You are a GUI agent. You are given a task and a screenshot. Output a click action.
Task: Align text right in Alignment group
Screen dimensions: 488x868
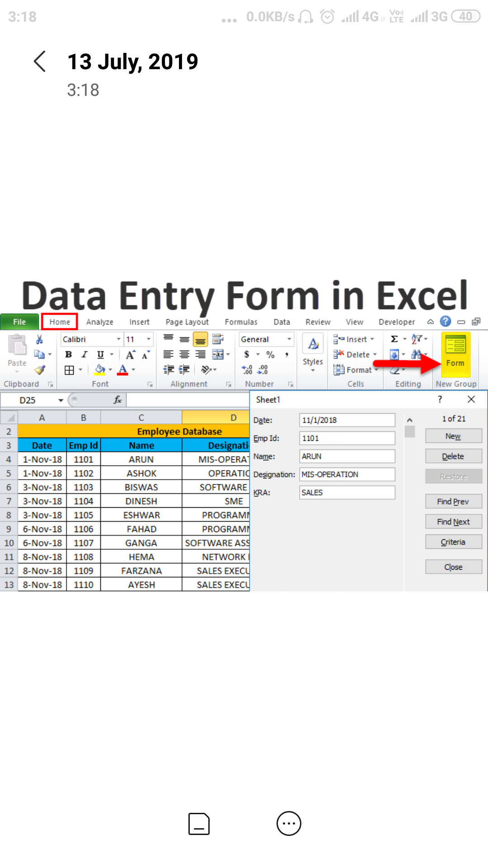[200, 354]
